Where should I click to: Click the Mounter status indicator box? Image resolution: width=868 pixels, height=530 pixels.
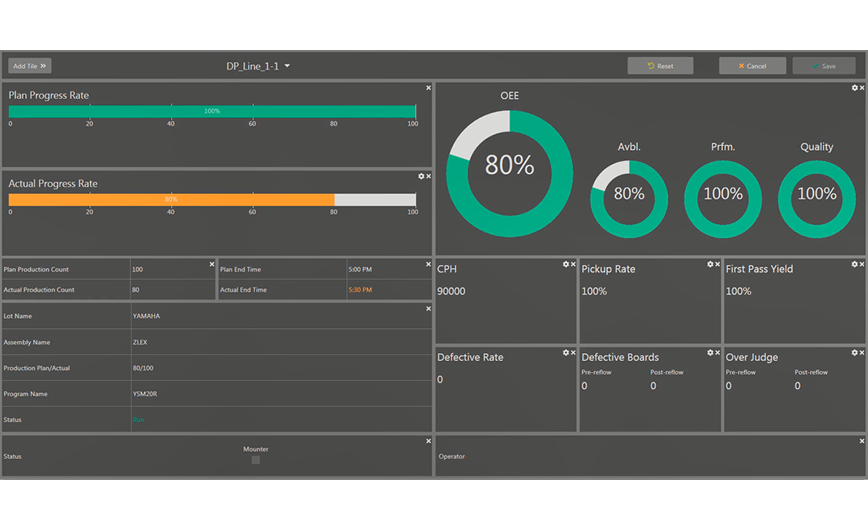(x=256, y=460)
